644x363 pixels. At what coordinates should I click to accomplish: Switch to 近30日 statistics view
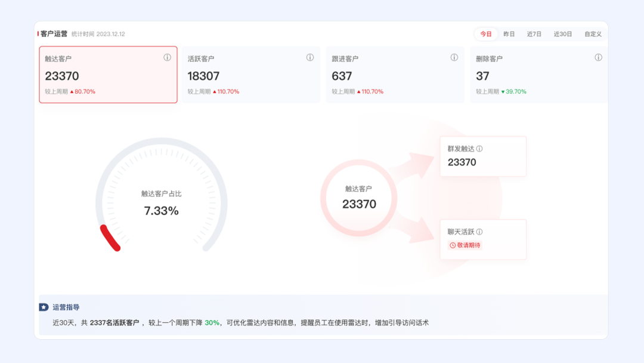coord(563,34)
